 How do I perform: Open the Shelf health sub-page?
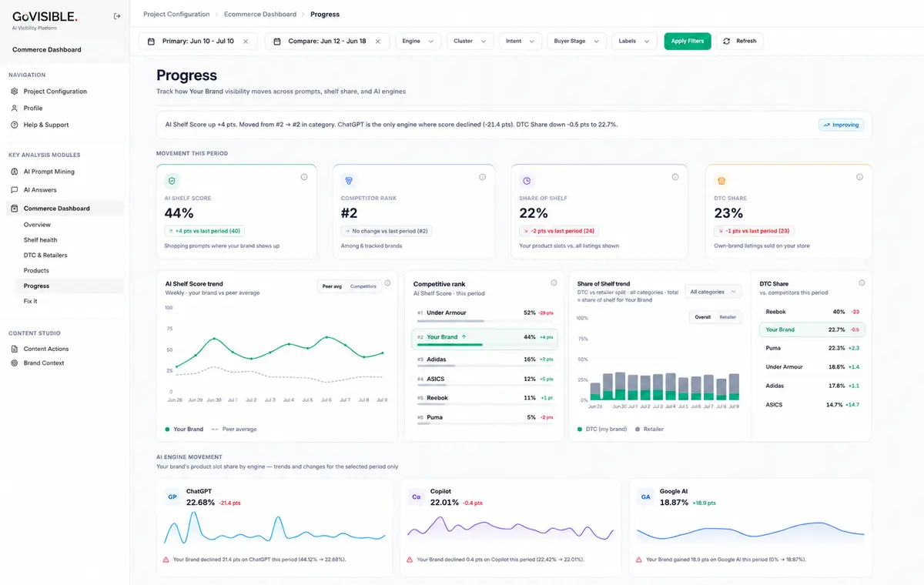[40, 240]
